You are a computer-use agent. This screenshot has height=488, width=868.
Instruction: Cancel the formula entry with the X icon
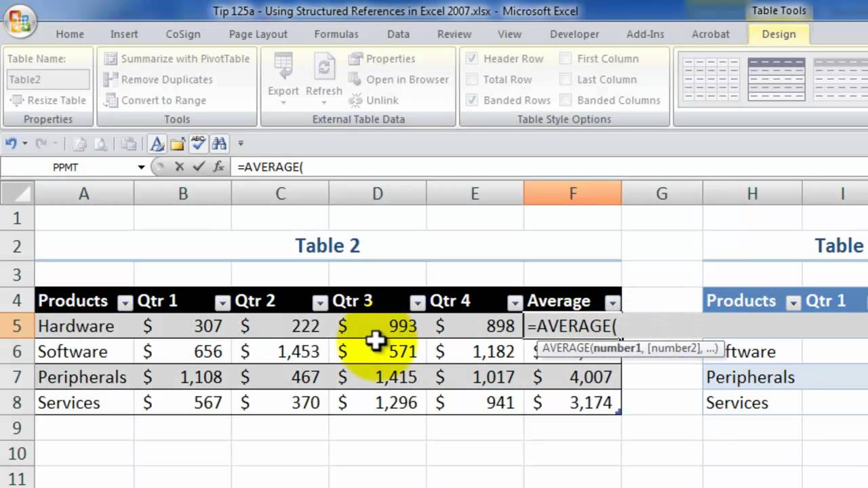click(179, 167)
